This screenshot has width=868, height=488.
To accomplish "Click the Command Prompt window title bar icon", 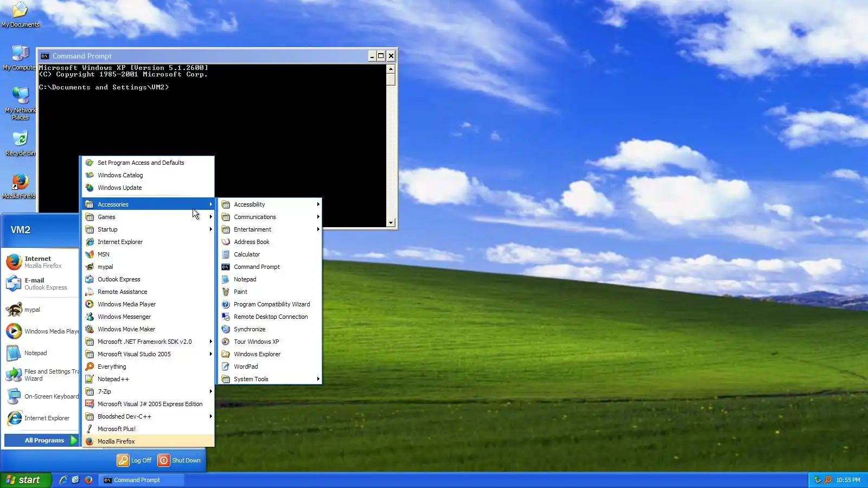I will [x=45, y=56].
